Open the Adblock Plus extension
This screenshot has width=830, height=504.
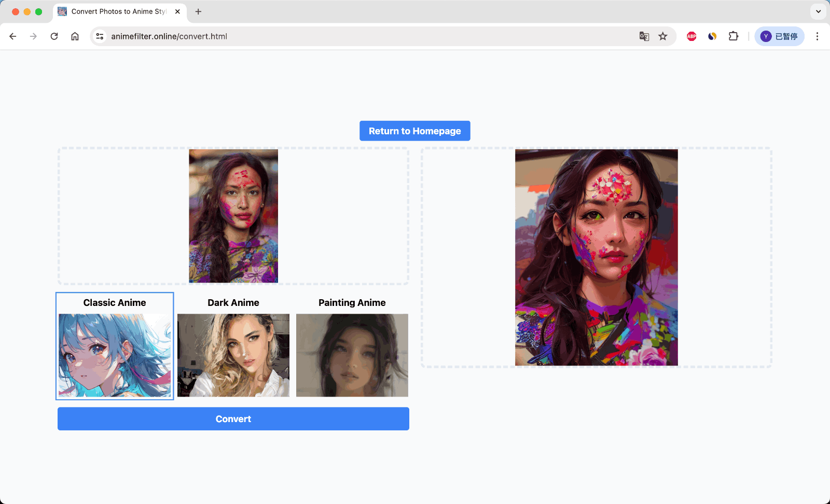tap(691, 36)
